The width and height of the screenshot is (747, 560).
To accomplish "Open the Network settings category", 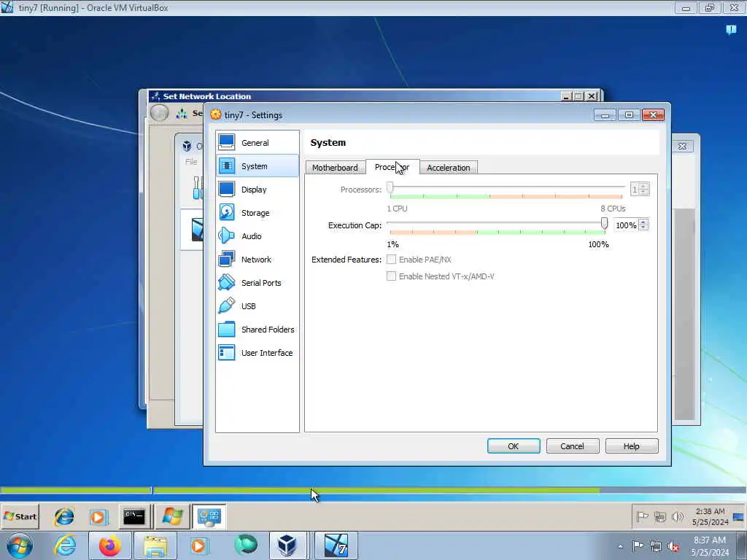I will 258,259.
